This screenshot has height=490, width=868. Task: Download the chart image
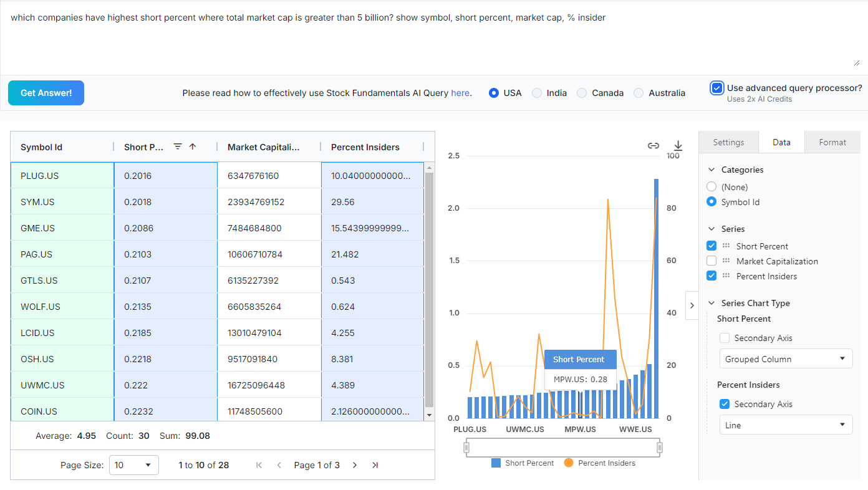coord(678,146)
